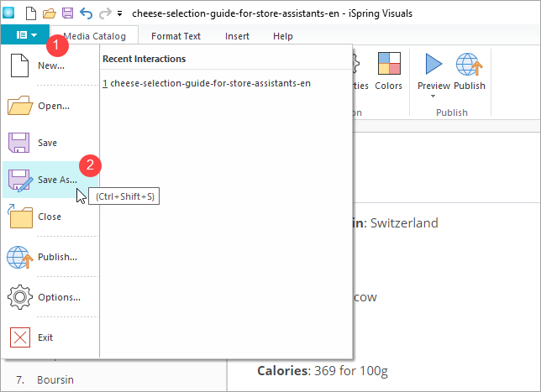This screenshot has height=392, width=541.
Task: Switch to the Format Text tab
Action: coord(176,36)
